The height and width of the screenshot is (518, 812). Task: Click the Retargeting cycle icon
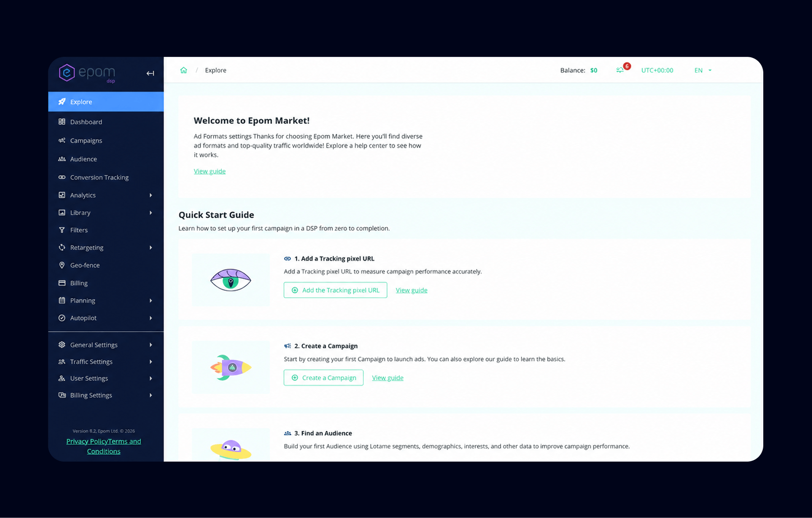point(62,247)
